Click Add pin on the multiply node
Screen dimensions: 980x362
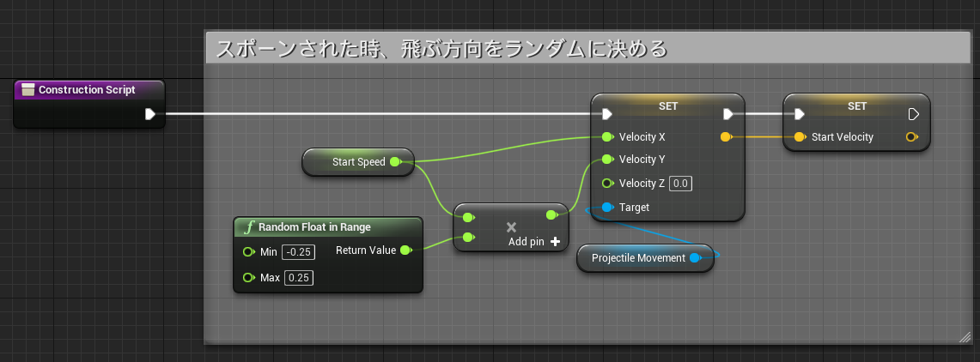[533, 242]
